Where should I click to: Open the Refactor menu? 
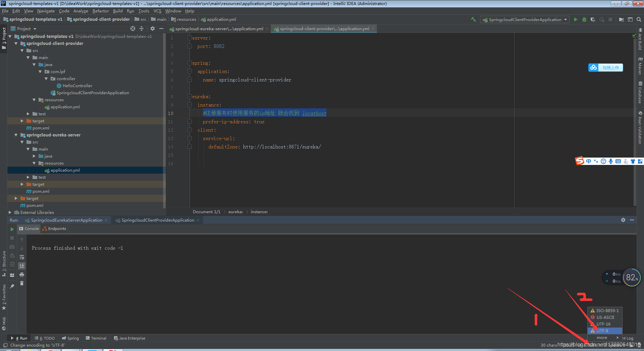point(101,11)
